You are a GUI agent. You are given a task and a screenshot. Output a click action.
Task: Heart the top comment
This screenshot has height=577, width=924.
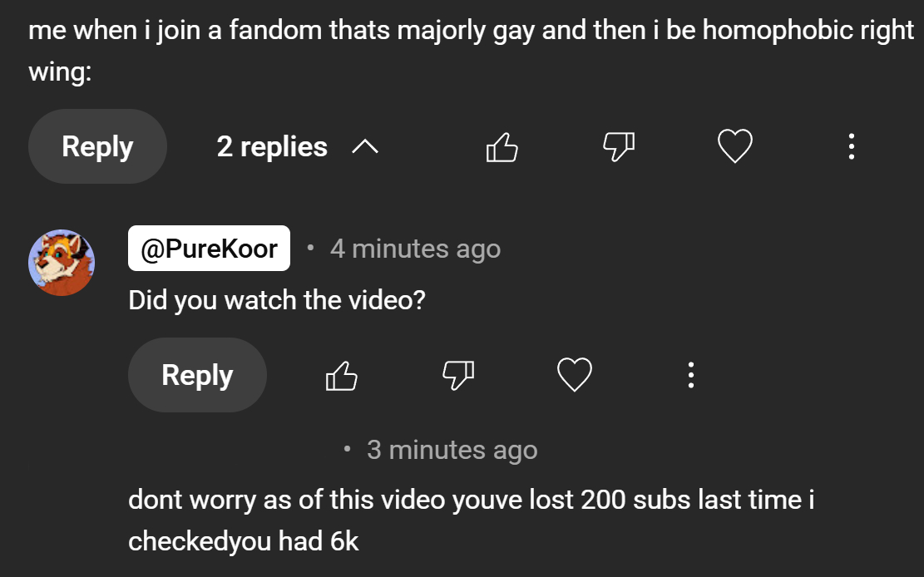point(735,145)
